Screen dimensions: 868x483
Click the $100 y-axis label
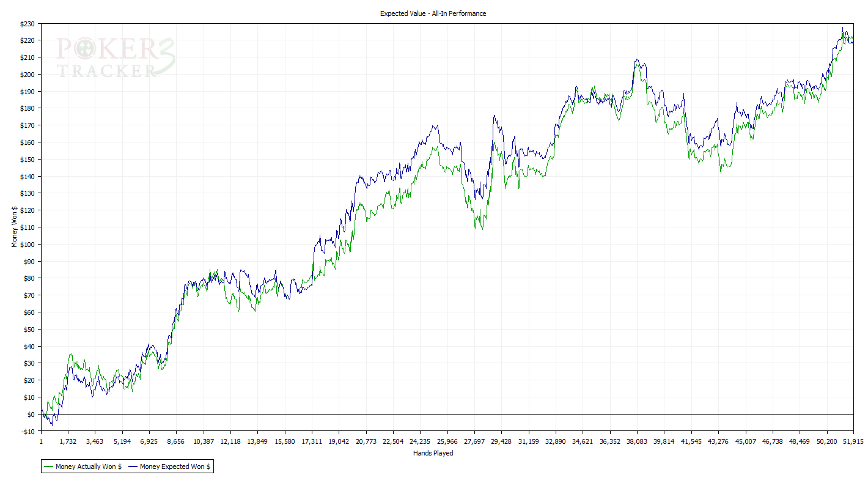(x=28, y=244)
